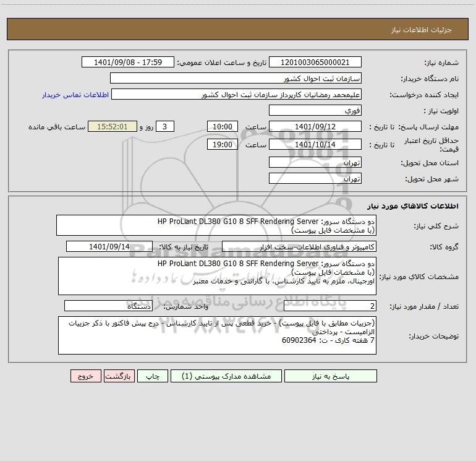Image resolution: width=476 pixels, height=461 pixels.
Task: Click the validity time field 19:00
Action: click(x=222, y=144)
